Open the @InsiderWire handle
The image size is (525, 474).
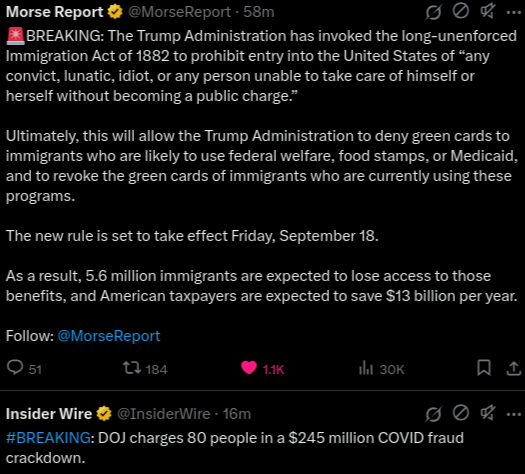163,414
